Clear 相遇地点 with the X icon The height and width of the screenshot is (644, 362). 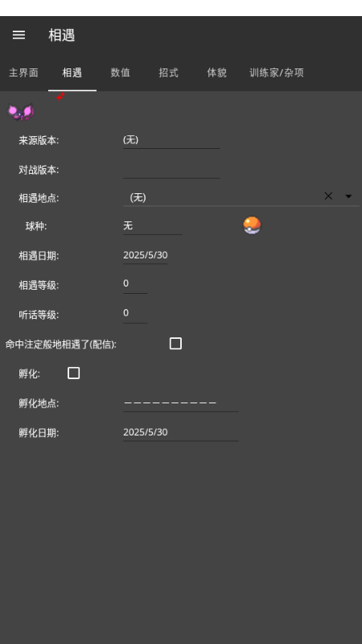tap(328, 196)
